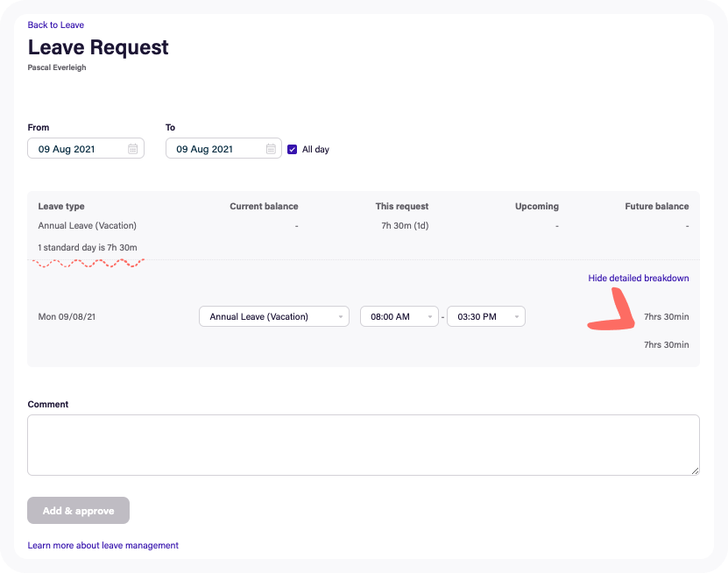Screen dimensions: 728x573
Task: Click the Leave Request page heading
Action: click(98, 47)
